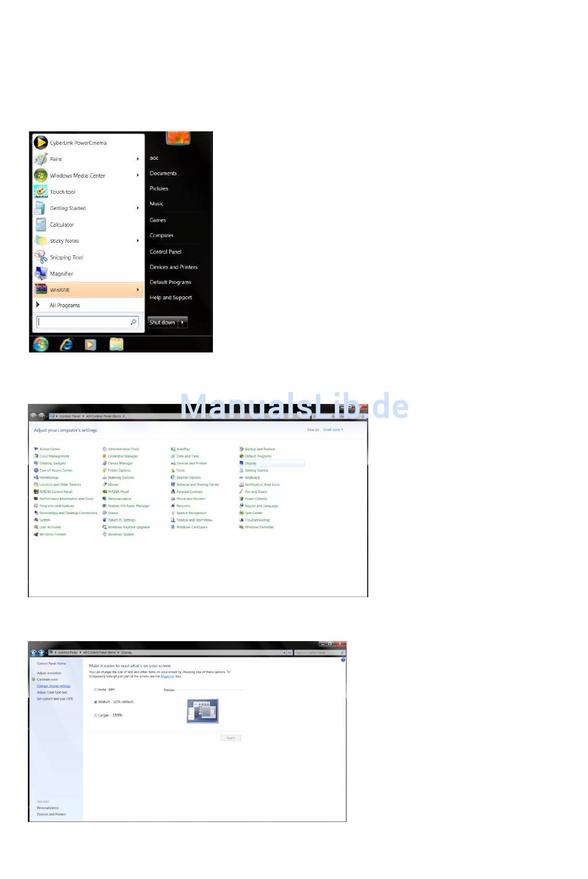Select Smaller - 100% radio button
Image resolution: width=588 pixels, height=879 pixels.
tap(95, 689)
